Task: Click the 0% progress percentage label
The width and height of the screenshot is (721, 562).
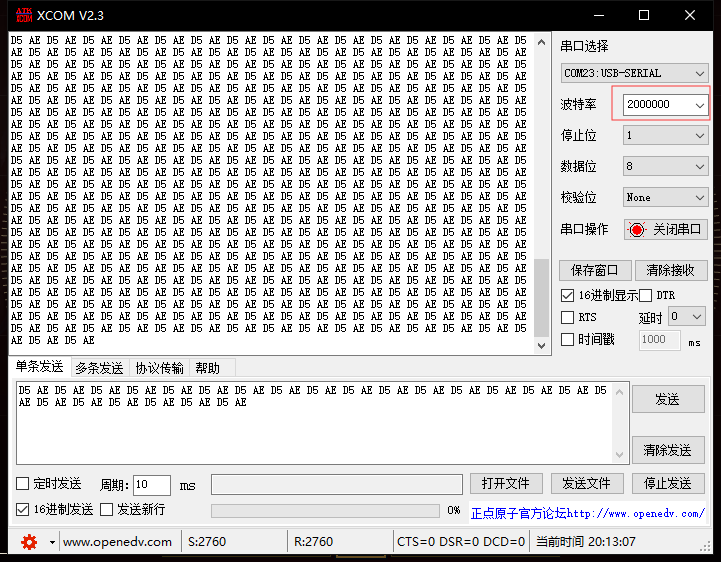Action: [453, 510]
